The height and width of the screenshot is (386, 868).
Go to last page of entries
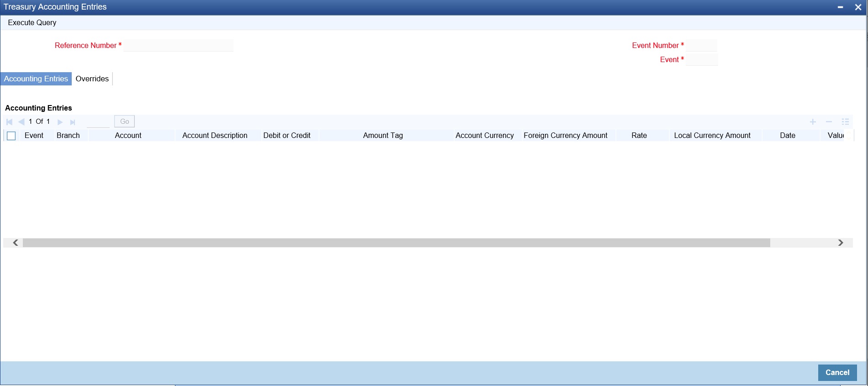click(x=72, y=122)
